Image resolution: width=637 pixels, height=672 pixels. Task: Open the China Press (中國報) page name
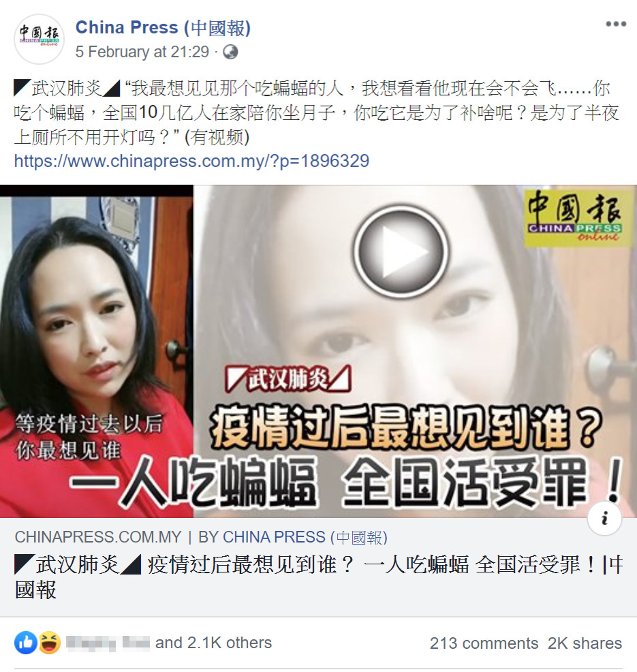163,27
